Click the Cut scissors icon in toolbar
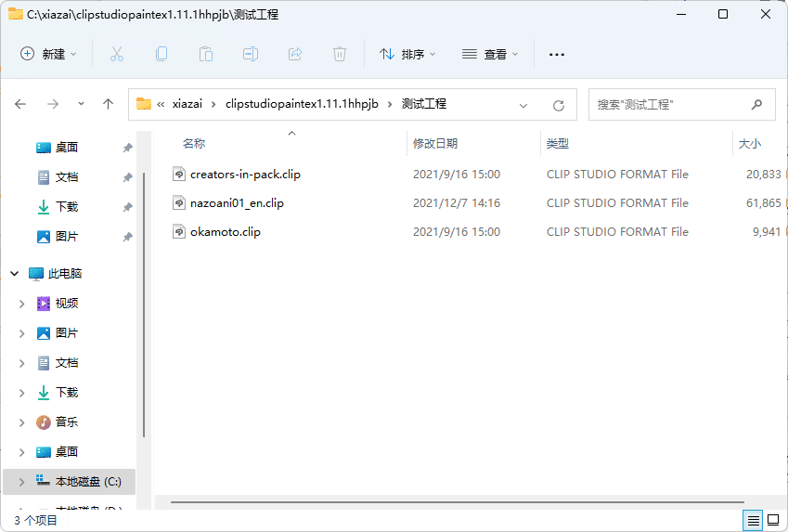Screen dimensions: 788x532 click(117, 55)
